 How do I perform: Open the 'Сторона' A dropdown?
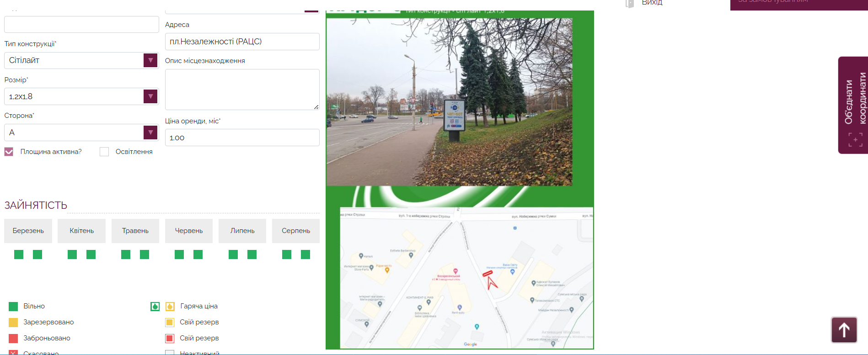pos(81,132)
